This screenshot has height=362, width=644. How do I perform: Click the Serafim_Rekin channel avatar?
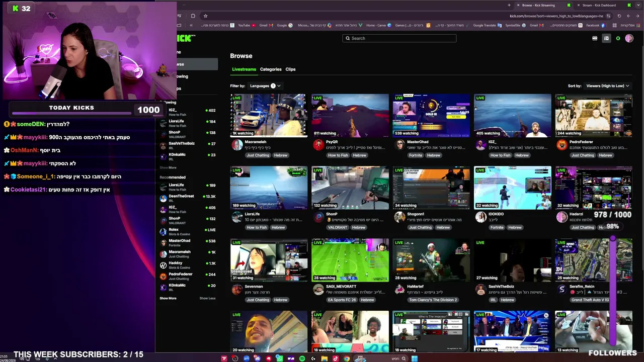(561, 290)
